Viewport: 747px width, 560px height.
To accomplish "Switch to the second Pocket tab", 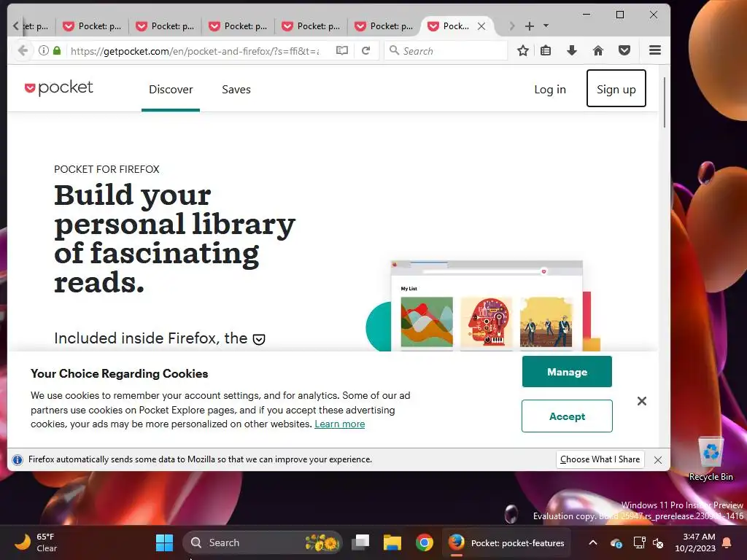I will coord(93,26).
